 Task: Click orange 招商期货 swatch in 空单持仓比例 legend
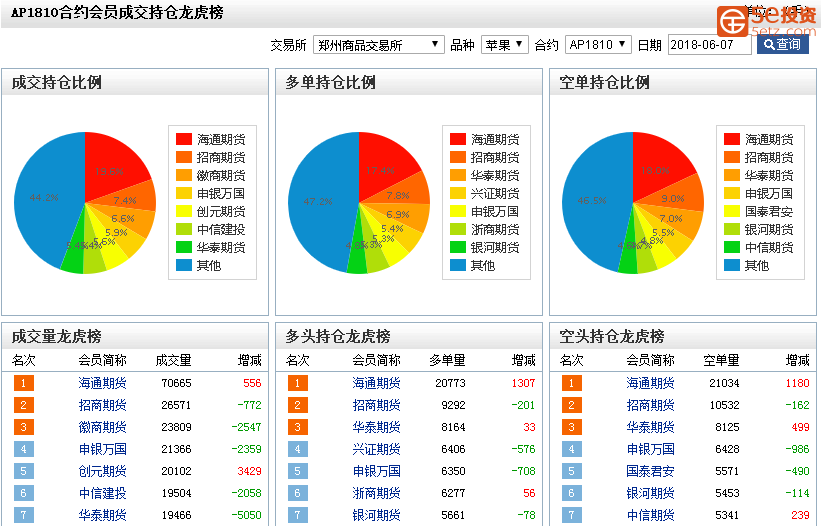[732, 157]
